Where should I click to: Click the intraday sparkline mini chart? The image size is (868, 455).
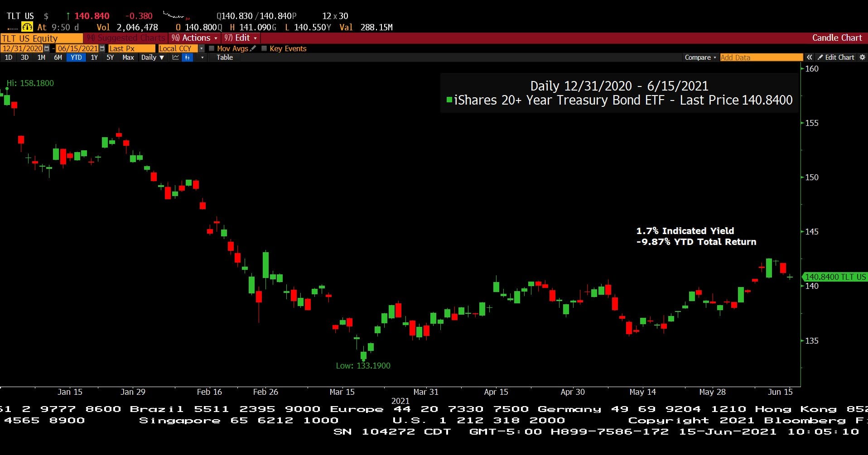[176, 16]
